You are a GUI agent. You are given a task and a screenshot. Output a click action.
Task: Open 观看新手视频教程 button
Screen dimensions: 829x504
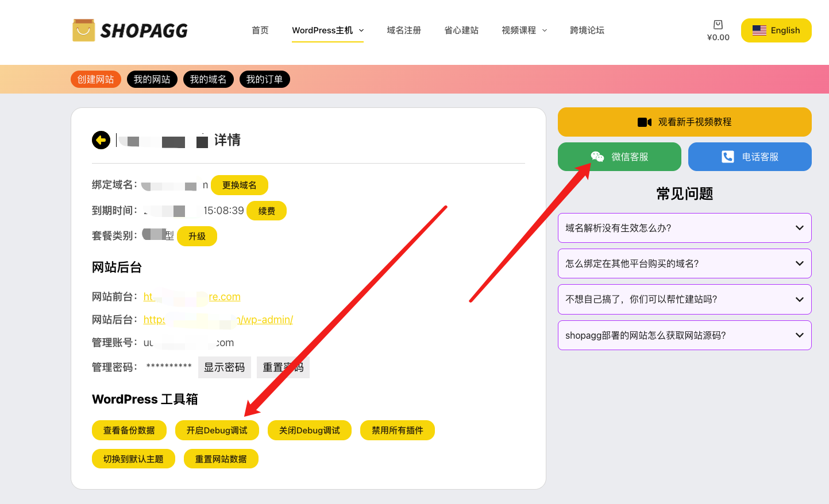(685, 122)
